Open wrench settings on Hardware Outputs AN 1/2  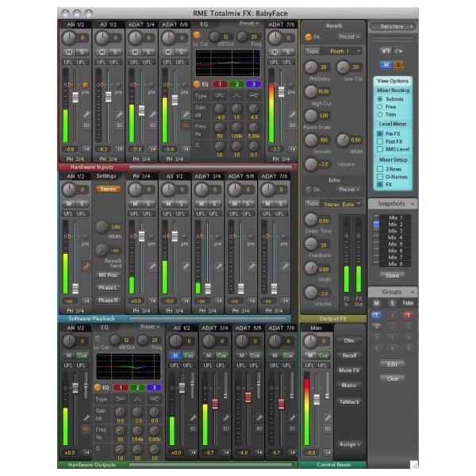[86, 418]
